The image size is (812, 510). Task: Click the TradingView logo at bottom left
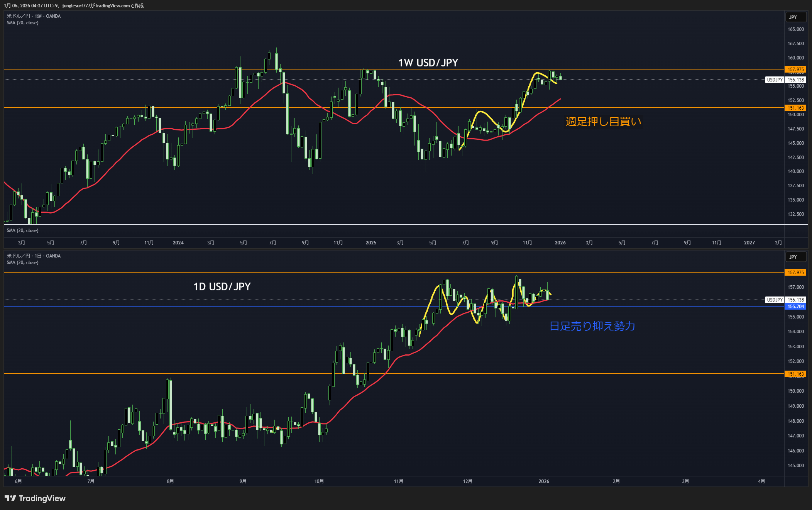[35, 498]
